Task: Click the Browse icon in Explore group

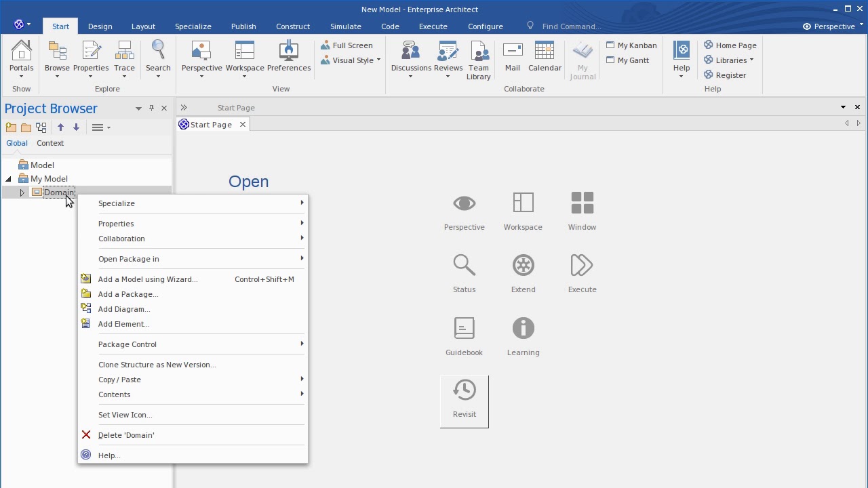Action: click(x=57, y=58)
